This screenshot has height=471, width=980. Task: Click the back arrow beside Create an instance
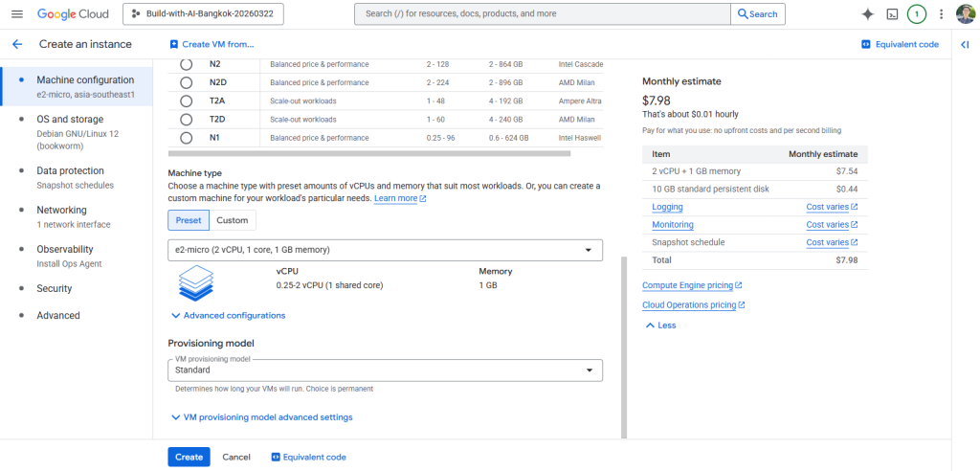[x=16, y=44]
